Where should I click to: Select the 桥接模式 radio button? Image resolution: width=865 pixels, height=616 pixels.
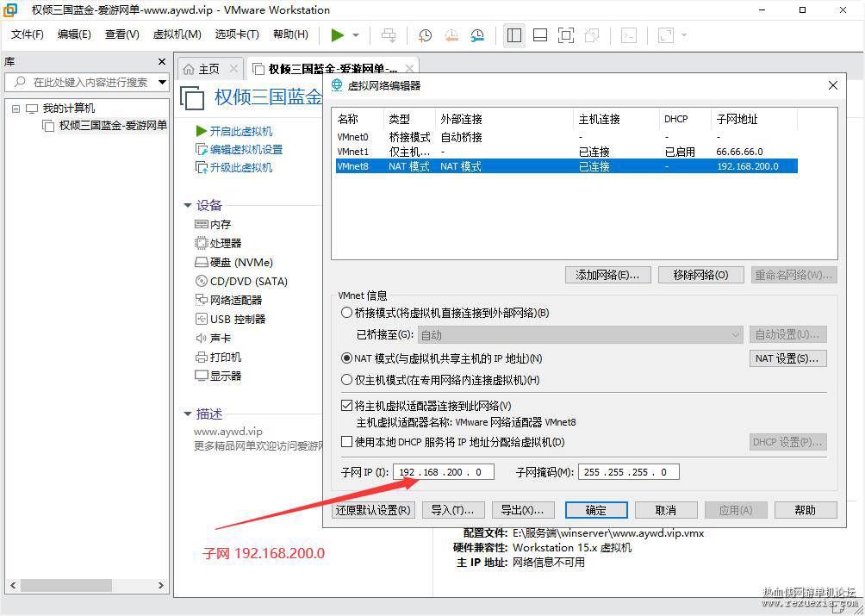346,313
